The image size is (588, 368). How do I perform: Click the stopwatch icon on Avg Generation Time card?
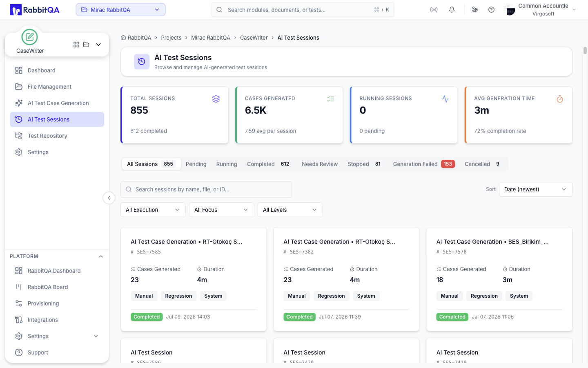560,99
